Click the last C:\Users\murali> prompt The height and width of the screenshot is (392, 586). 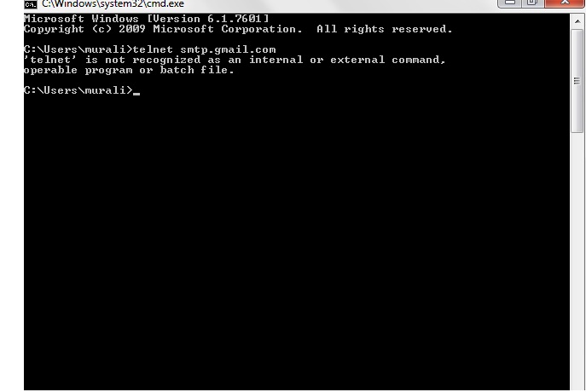pos(78,90)
